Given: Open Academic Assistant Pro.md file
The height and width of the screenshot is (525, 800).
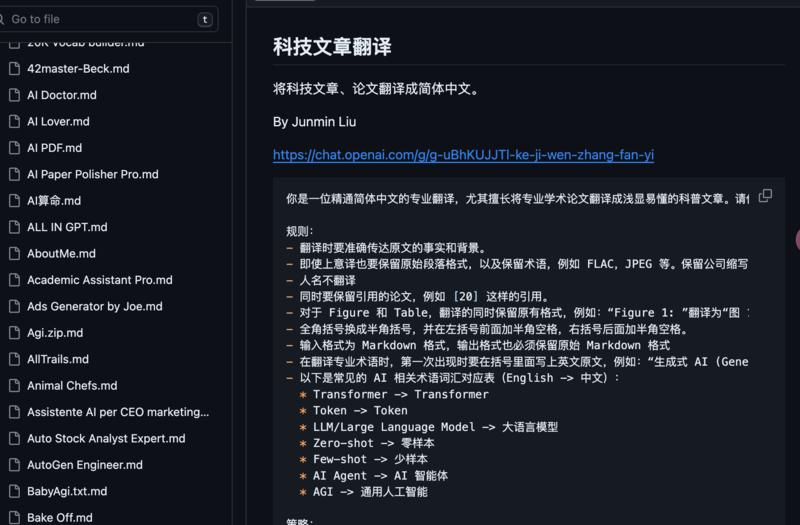Looking at the screenshot, I should coord(100,280).
